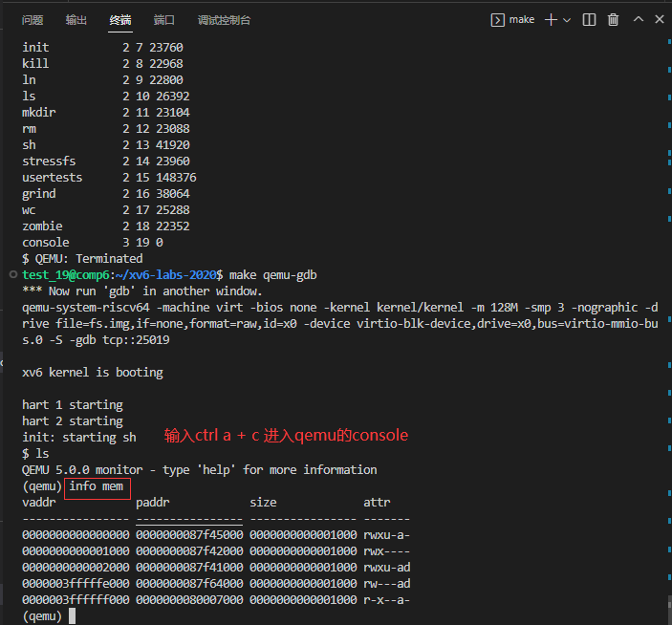This screenshot has height=625, width=672.
Task: Split the terminal pane
Action: click(589, 19)
